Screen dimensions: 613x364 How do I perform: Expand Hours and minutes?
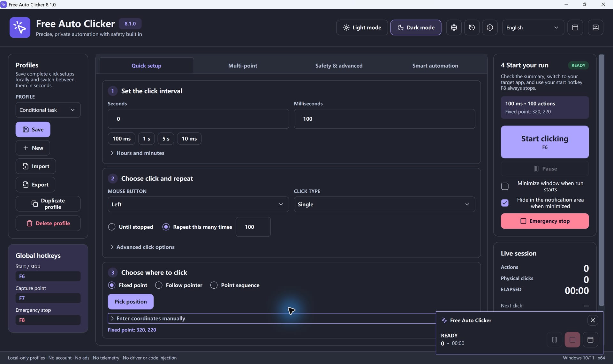click(137, 153)
